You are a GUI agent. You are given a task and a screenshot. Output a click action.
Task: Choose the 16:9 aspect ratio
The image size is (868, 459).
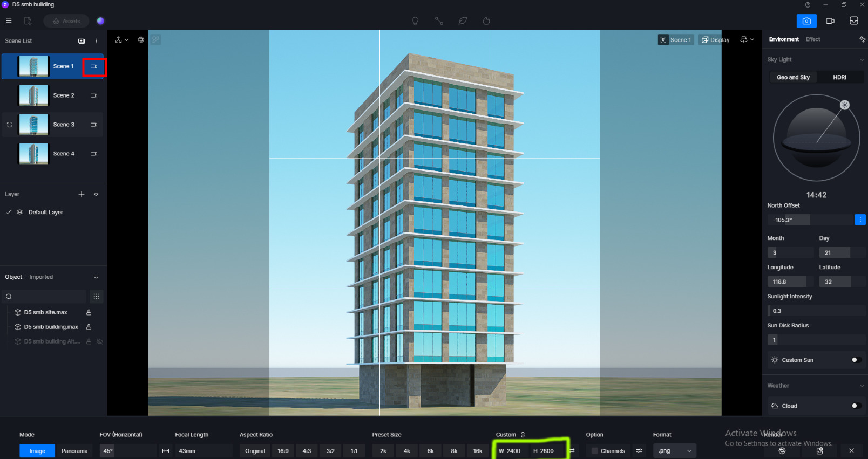[x=283, y=451]
